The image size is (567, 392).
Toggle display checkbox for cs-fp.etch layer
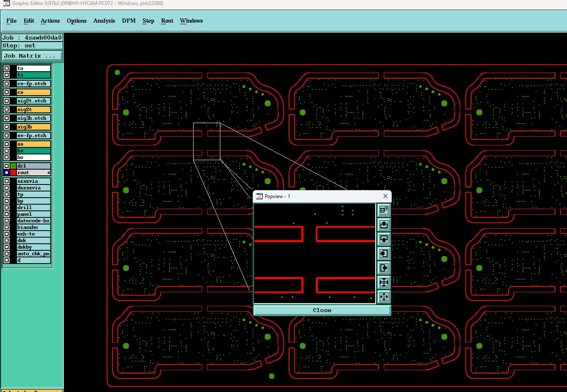click(x=7, y=84)
